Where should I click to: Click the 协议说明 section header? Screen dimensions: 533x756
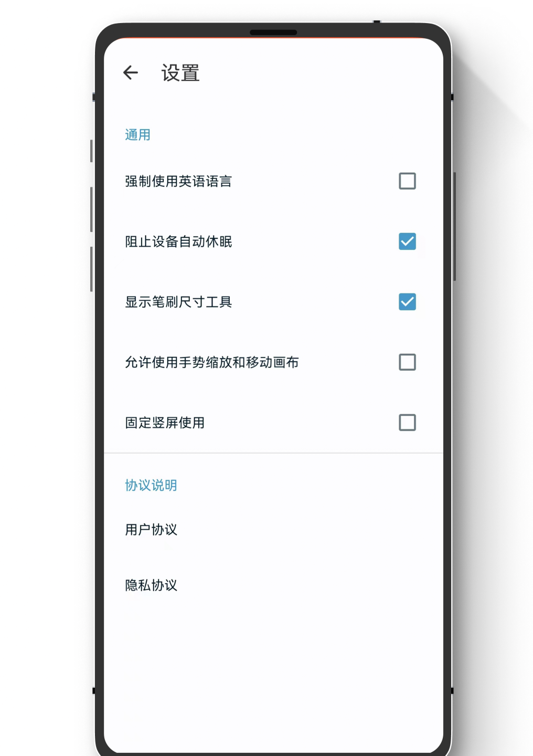pos(151,485)
